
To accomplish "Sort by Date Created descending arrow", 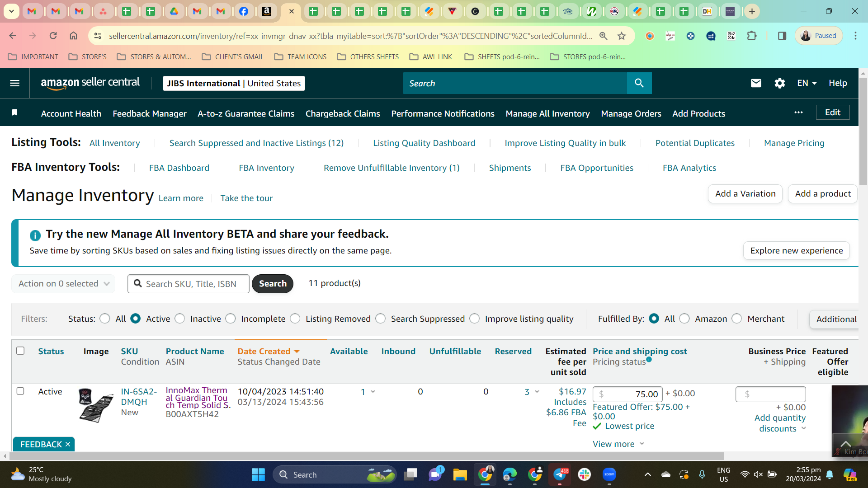I will pos(297,352).
